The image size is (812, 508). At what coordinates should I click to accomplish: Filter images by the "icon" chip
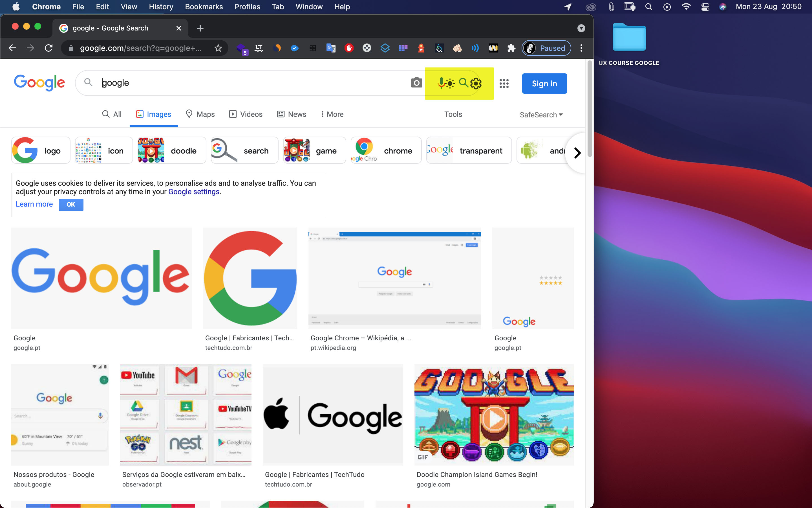click(104, 150)
